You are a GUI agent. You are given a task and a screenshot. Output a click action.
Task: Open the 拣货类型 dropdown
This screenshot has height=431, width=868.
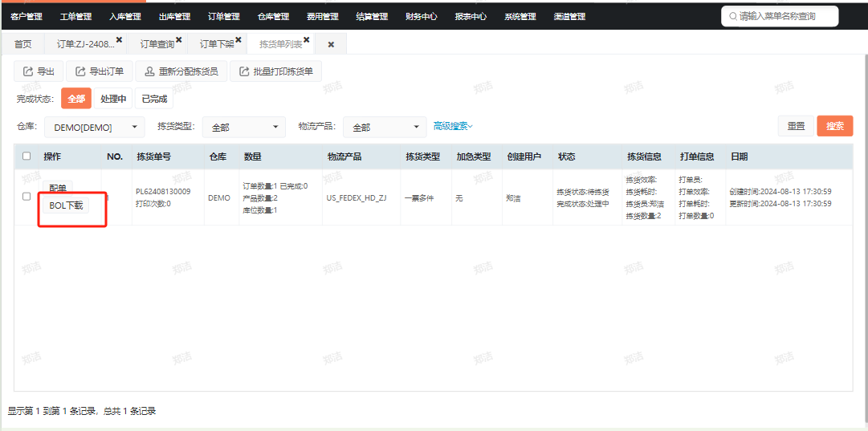(244, 128)
